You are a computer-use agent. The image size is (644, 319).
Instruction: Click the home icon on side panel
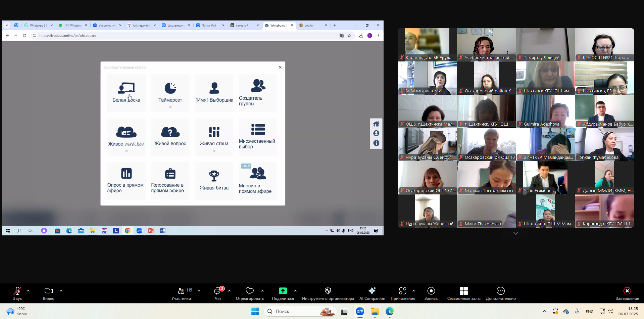pos(376,124)
